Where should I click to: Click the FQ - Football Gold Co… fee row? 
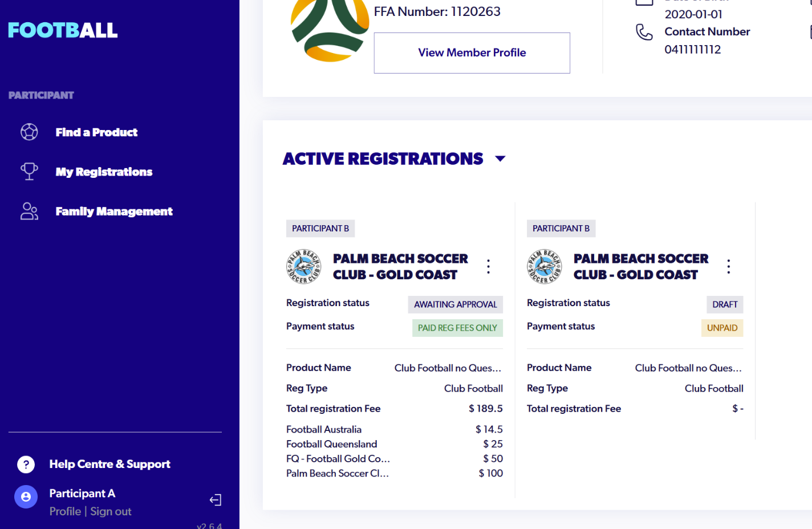pos(395,459)
